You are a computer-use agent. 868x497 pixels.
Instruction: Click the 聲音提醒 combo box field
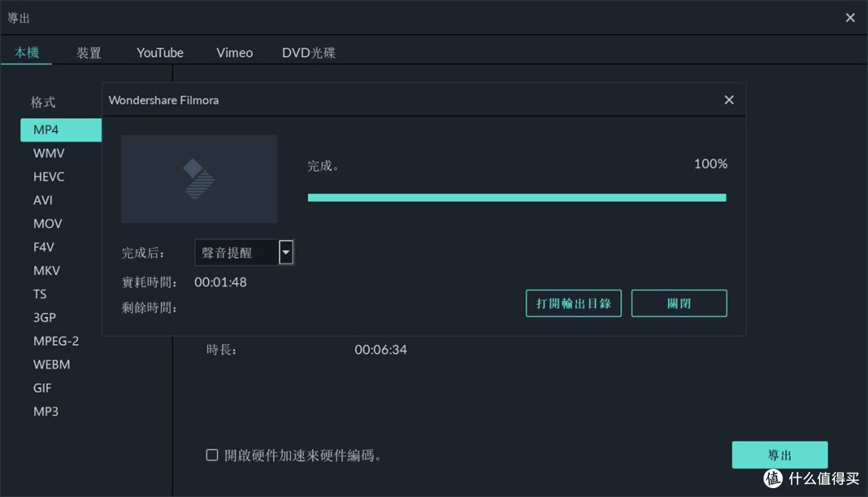[x=244, y=253]
